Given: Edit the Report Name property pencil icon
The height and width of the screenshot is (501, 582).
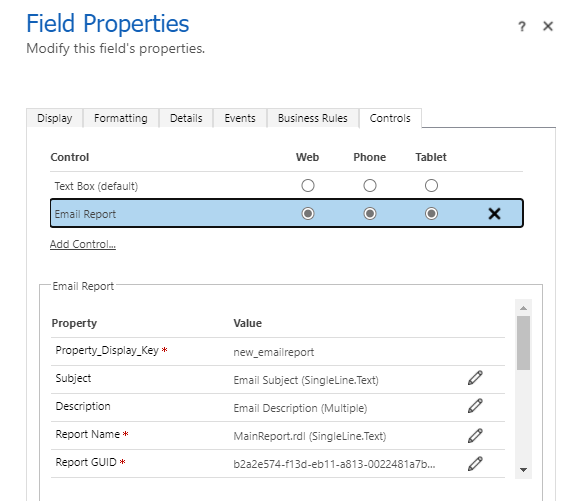Looking at the screenshot, I should [x=475, y=436].
